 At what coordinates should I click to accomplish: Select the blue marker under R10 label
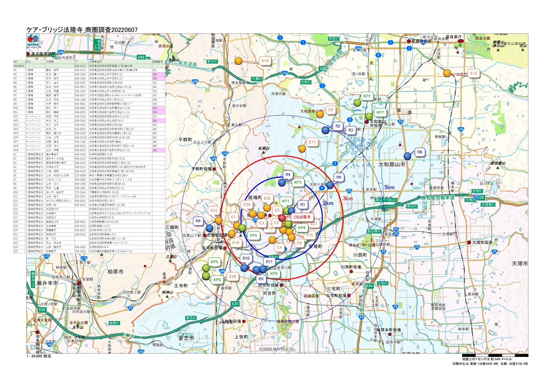tap(244, 268)
